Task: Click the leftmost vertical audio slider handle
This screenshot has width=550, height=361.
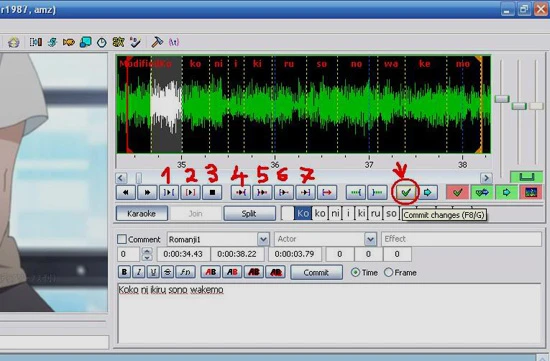Action: [502, 99]
